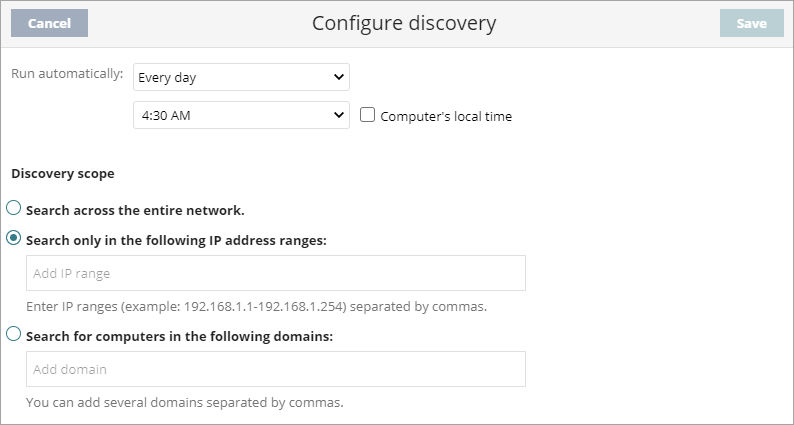
Task: Click the Cancel button
Action: pyautogui.click(x=49, y=23)
